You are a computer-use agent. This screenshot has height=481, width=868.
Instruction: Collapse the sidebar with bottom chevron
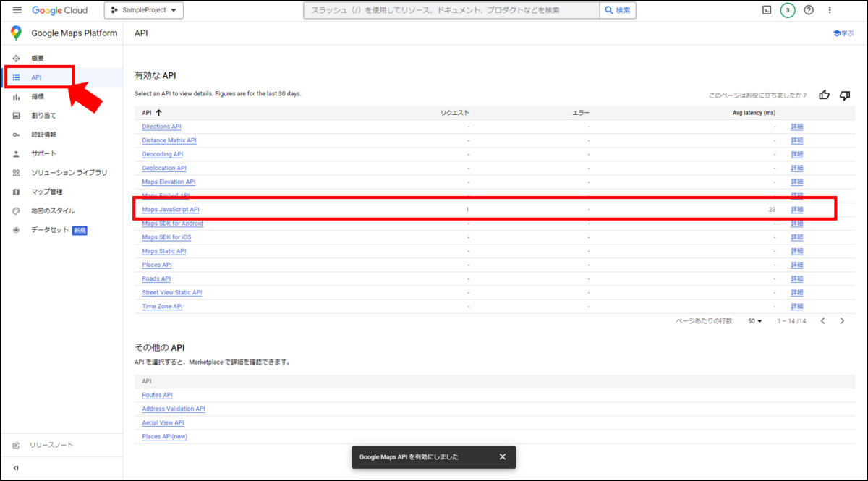(16, 468)
